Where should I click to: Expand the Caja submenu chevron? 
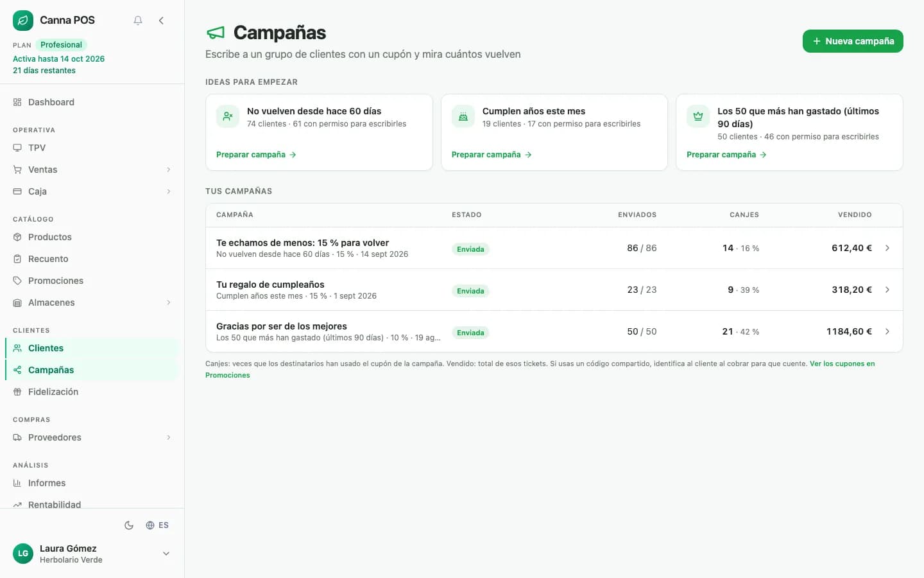tap(169, 191)
